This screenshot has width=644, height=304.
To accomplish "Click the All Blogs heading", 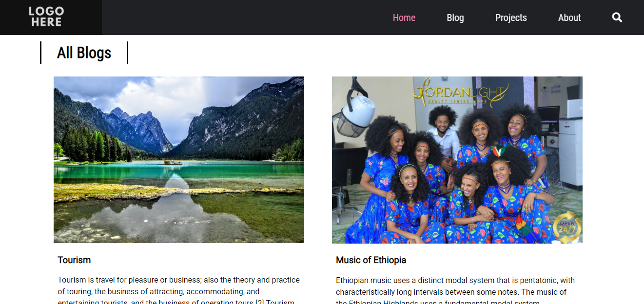I will [x=84, y=53].
